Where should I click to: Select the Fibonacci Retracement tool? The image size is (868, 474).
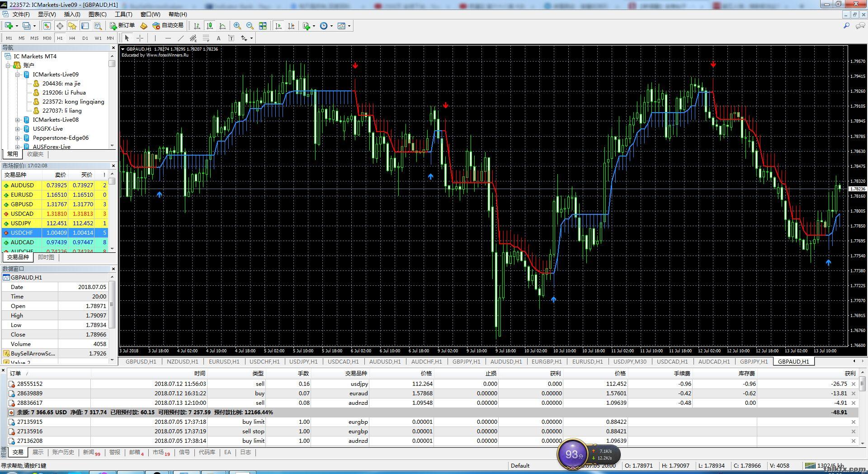point(206,38)
